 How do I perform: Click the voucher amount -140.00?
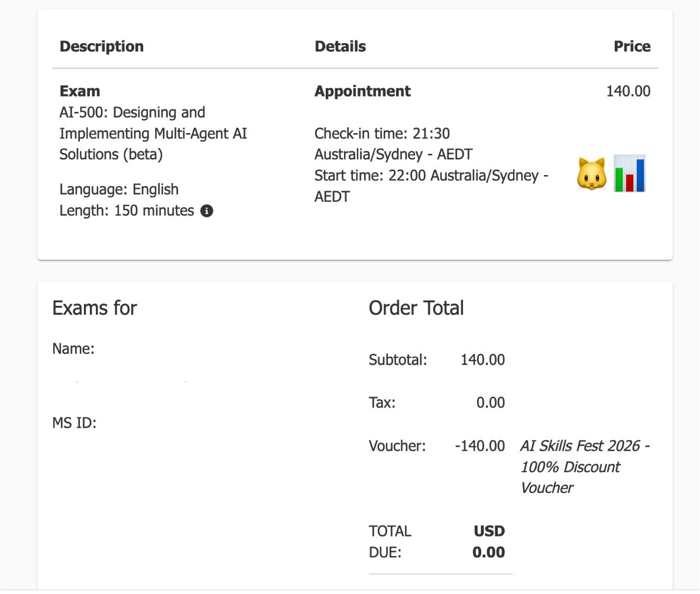(x=480, y=445)
